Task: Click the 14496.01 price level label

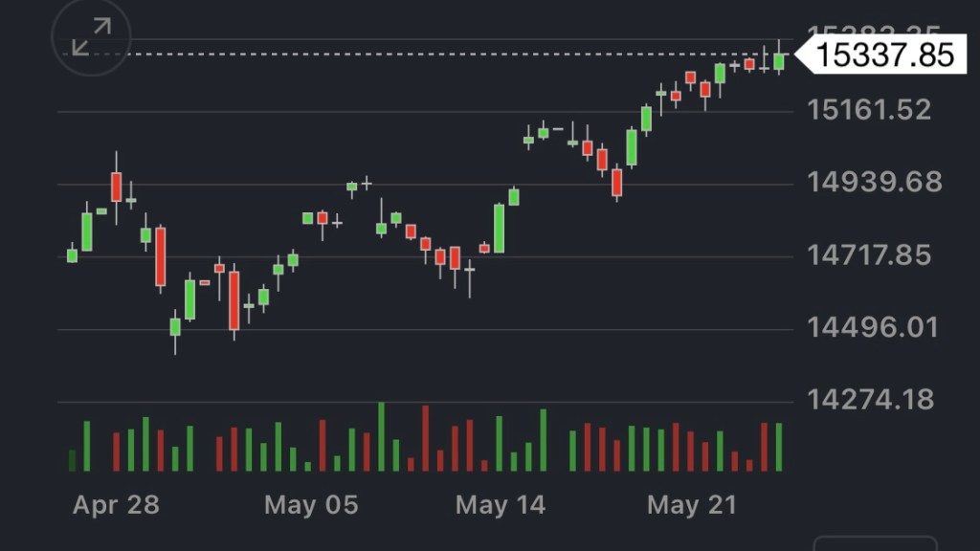Action: click(873, 328)
